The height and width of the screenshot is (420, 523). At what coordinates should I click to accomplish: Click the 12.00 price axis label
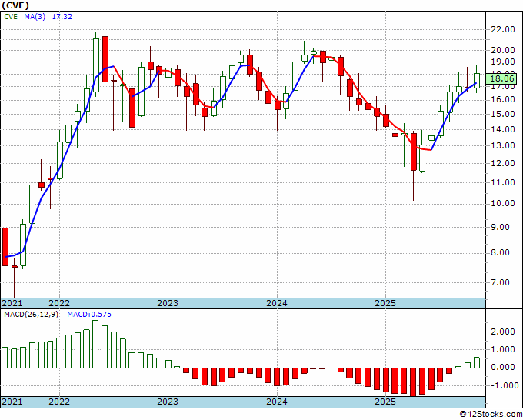point(503,164)
